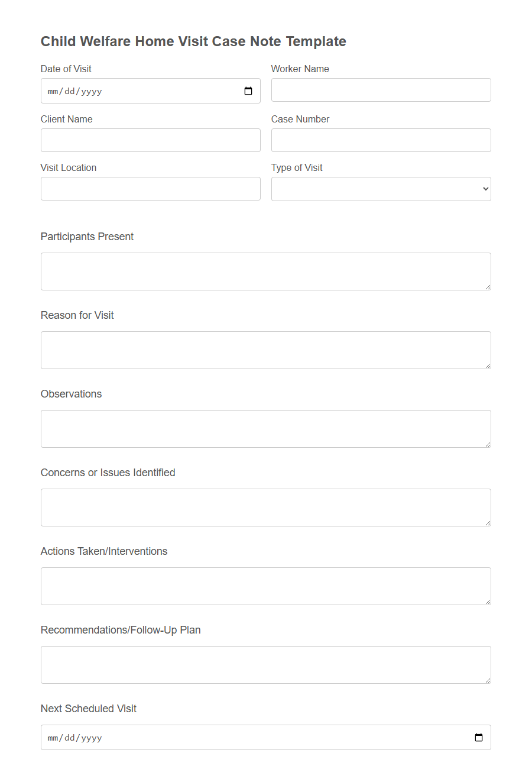This screenshot has width=532, height=769.
Task: Focus the Case Number text field
Action: 381,140
